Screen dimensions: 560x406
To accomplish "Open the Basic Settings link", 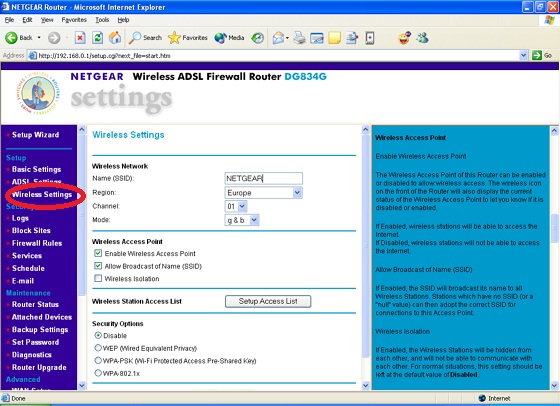I will pos(36,169).
